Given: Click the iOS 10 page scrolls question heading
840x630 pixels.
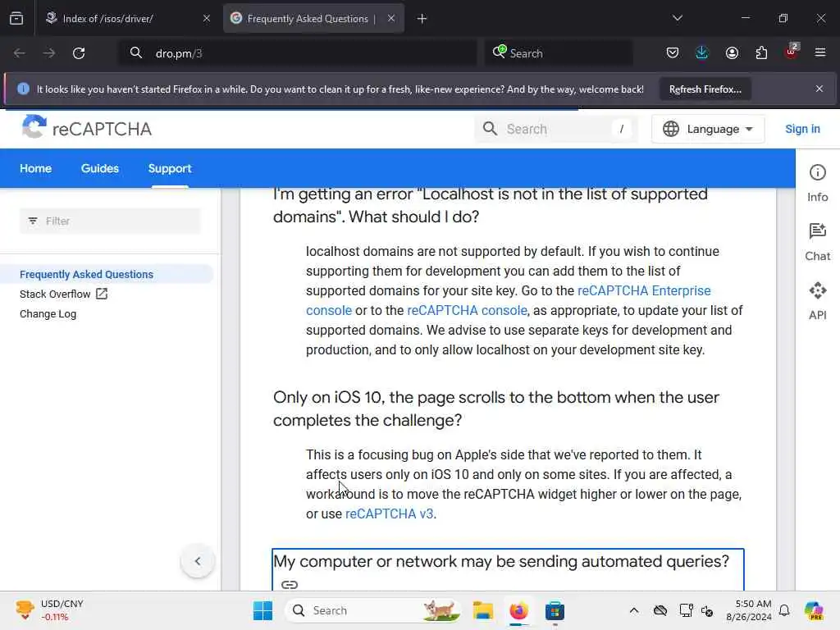Looking at the screenshot, I should coord(496,409).
